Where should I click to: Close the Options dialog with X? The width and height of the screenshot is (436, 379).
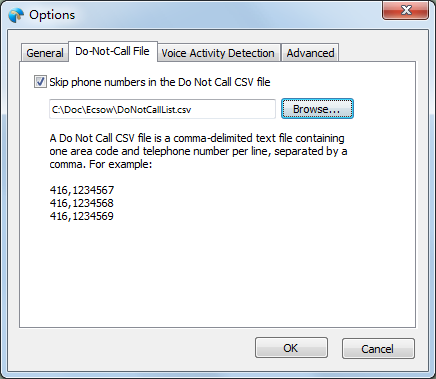point(406,10)
